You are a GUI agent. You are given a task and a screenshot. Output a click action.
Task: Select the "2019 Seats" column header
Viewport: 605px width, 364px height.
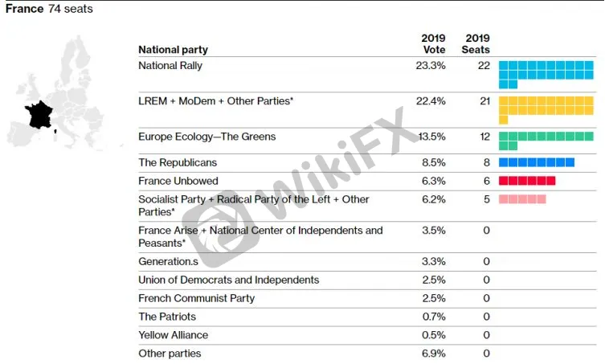tap(476, 44)
